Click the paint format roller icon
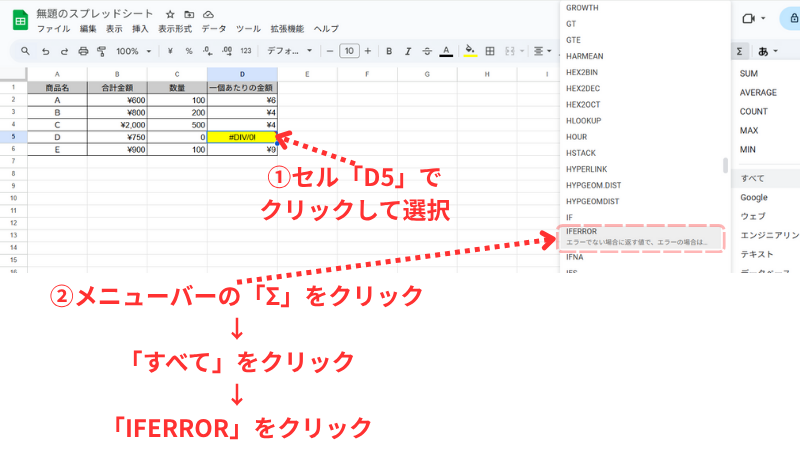Viewport: 800px width, 450px height. tap(102, 51)
